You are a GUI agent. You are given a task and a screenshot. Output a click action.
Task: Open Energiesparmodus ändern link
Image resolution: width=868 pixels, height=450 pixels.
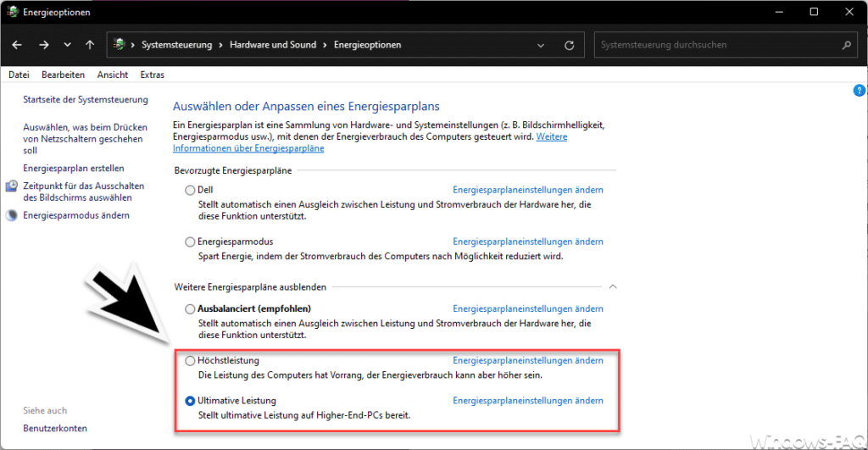click(x=76, y=215)
